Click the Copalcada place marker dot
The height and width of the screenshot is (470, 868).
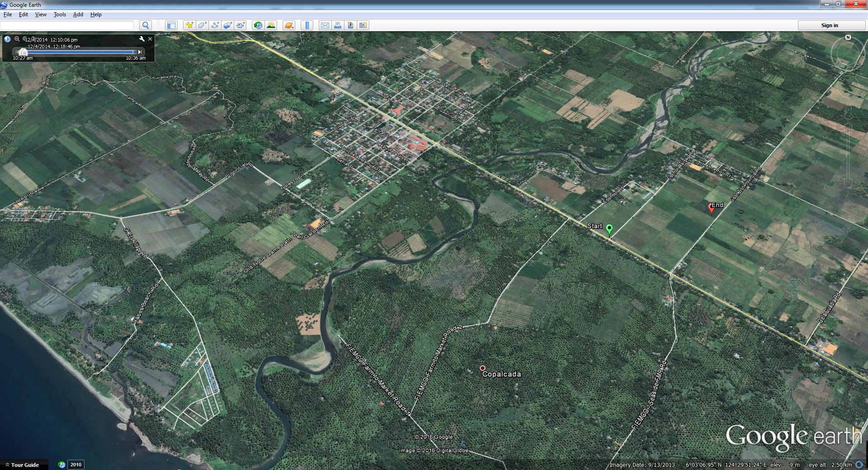pos(482,368)
